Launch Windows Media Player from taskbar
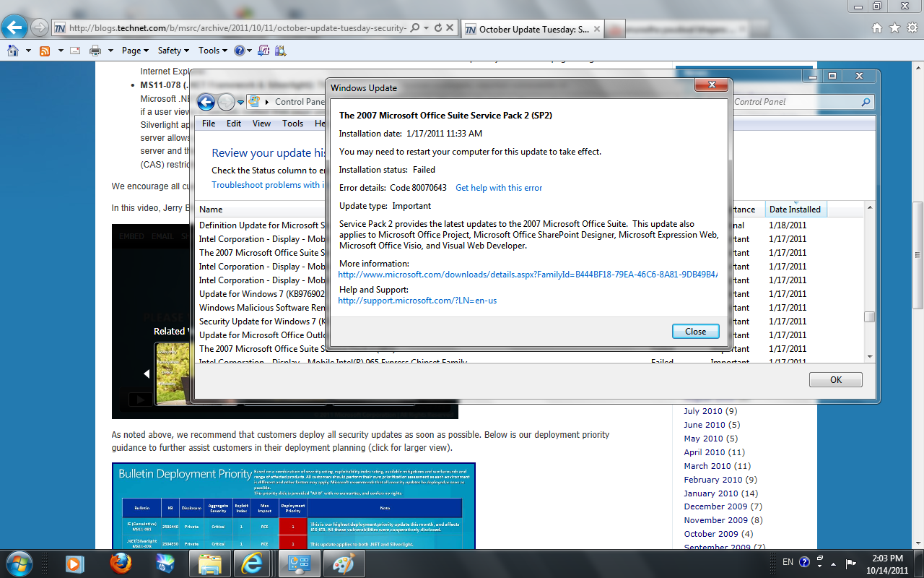Viewport: 924px width, 578px height. click(x=74, y=563)
